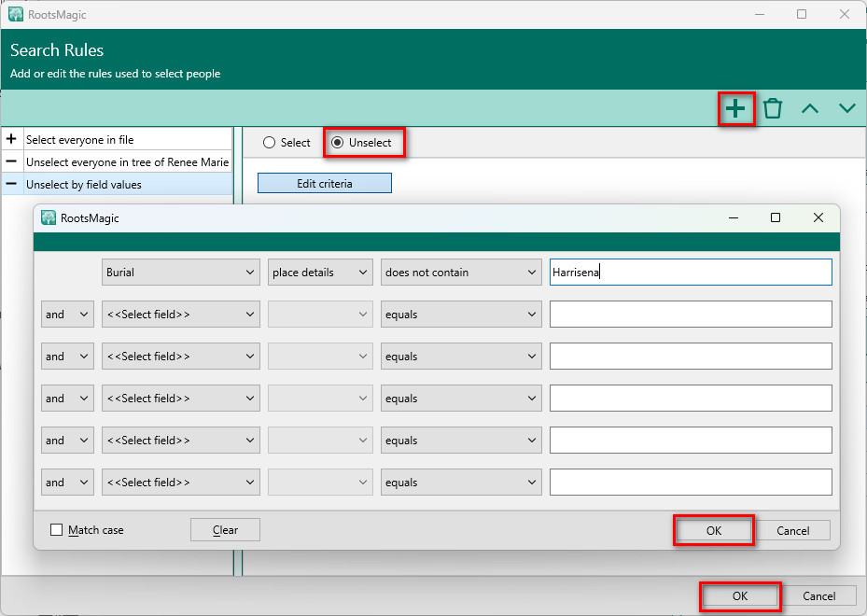
Task: Add a new search rule with plus icon
Action: (x=735, y=108)
